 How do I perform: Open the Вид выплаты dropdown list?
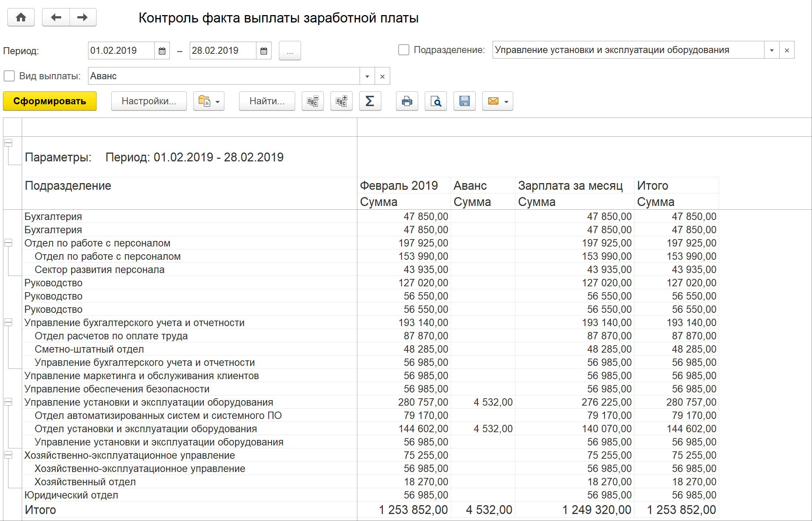367,76
